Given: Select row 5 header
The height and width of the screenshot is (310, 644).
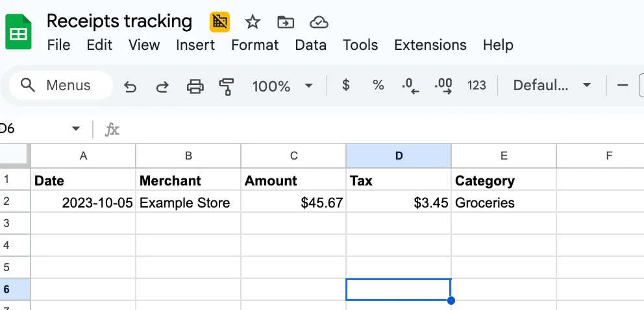Looking at the screenshot, I should point(15,268).
